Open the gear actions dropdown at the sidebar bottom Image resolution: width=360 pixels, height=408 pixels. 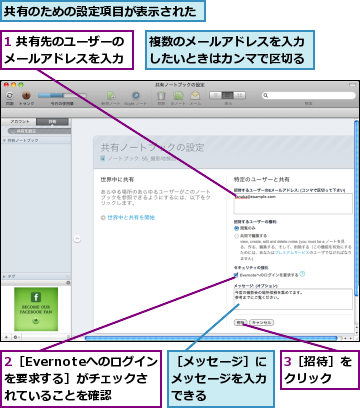(16, 337)
